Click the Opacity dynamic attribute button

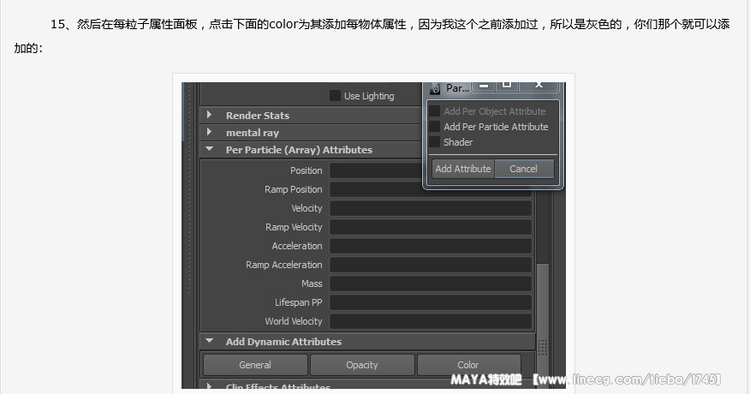tap(362, 365)
